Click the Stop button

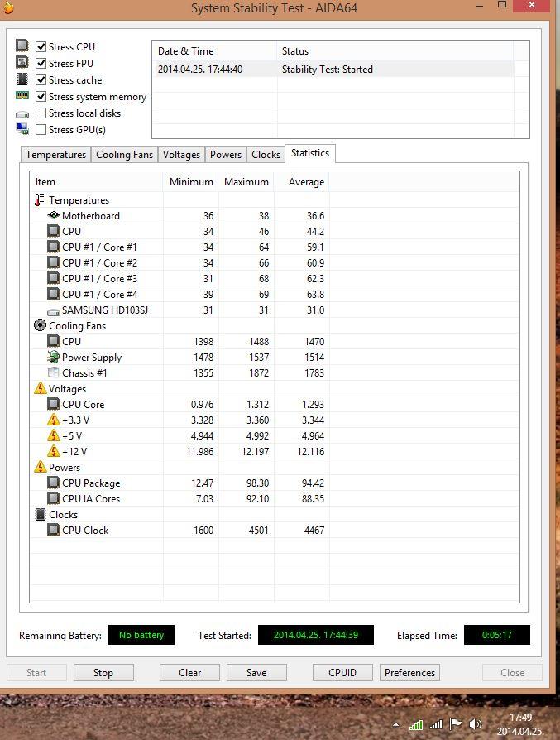coord(103,672)
